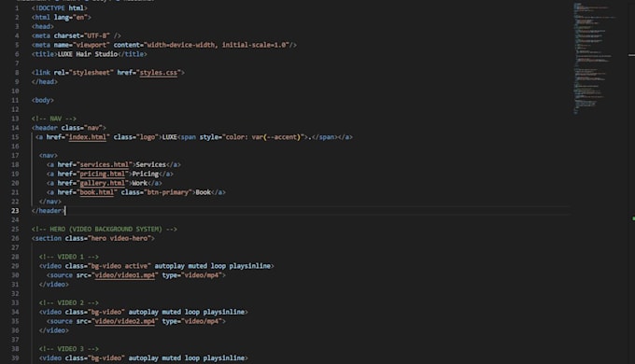Click the type="video/mp4" attribute on line 30
This screenshot has height=364, width=635.
click(192, 275)
